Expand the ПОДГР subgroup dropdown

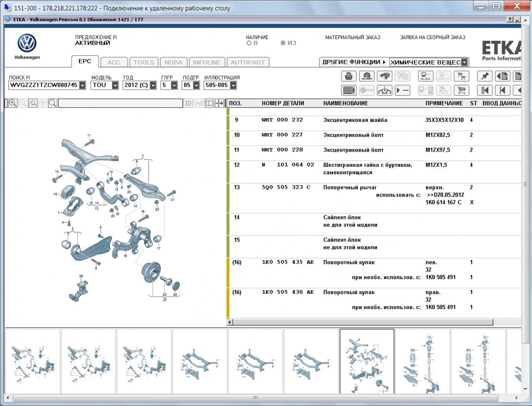pyautogui.click(x=196, y=85)
